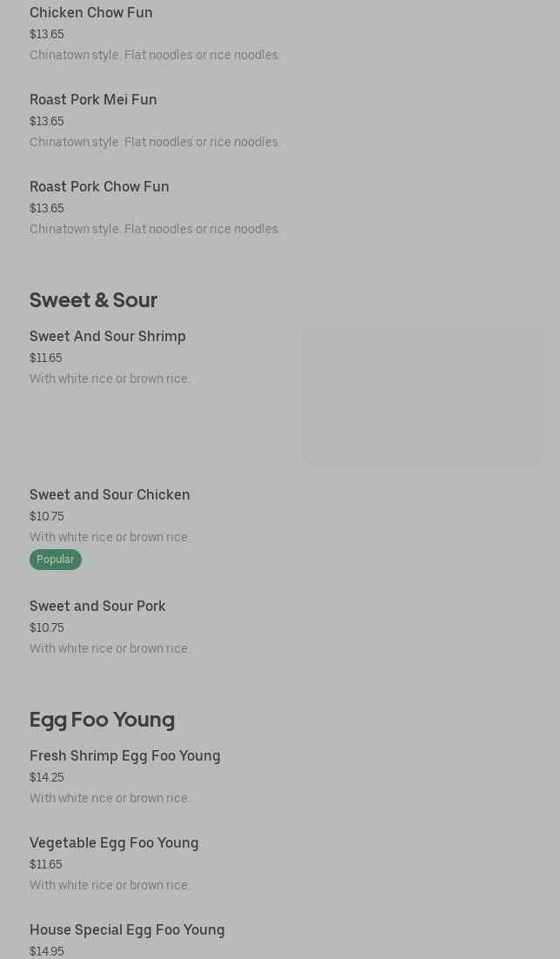This screenshot has height=959, width=560.
Task: Click the $11.65 Sweet And Sour Shrimp price
Action: pos(46,358)
